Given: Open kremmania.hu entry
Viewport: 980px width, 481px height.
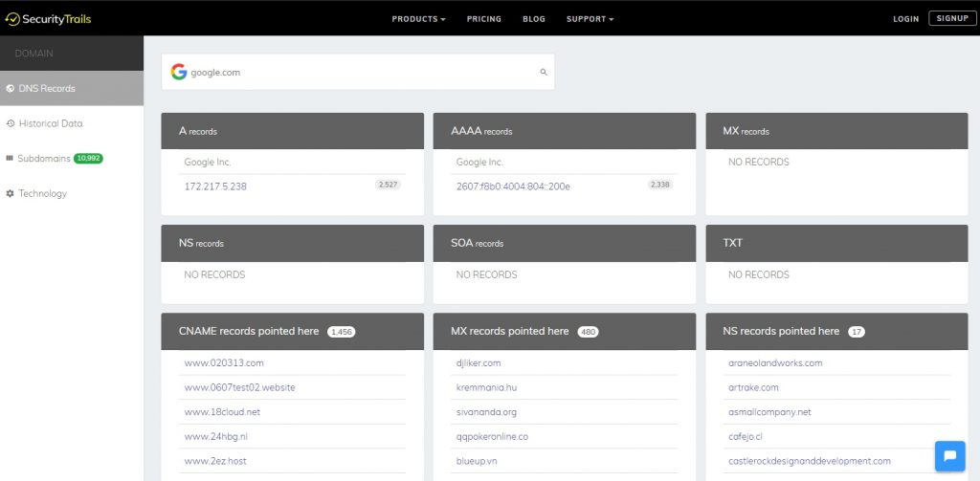Looking at the screenshot, I should point(486,387).
